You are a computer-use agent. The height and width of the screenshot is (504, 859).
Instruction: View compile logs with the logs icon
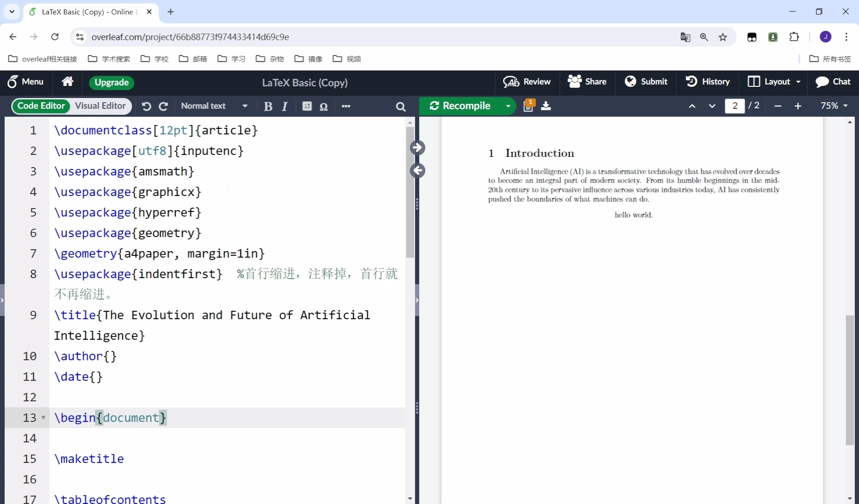(x=529, y=106)
